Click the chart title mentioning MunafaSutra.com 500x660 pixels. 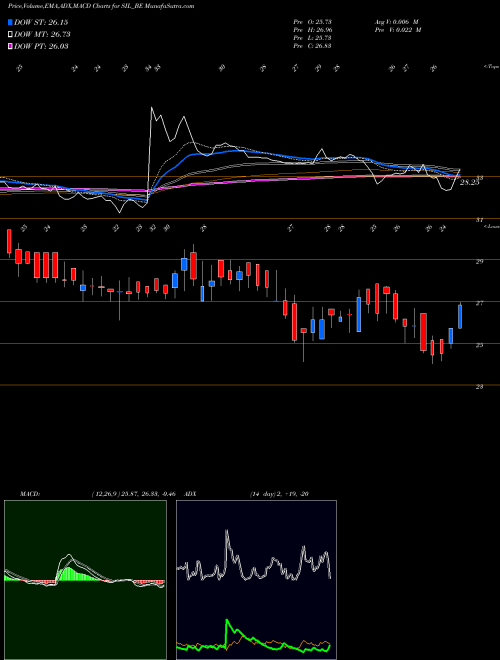101,6
